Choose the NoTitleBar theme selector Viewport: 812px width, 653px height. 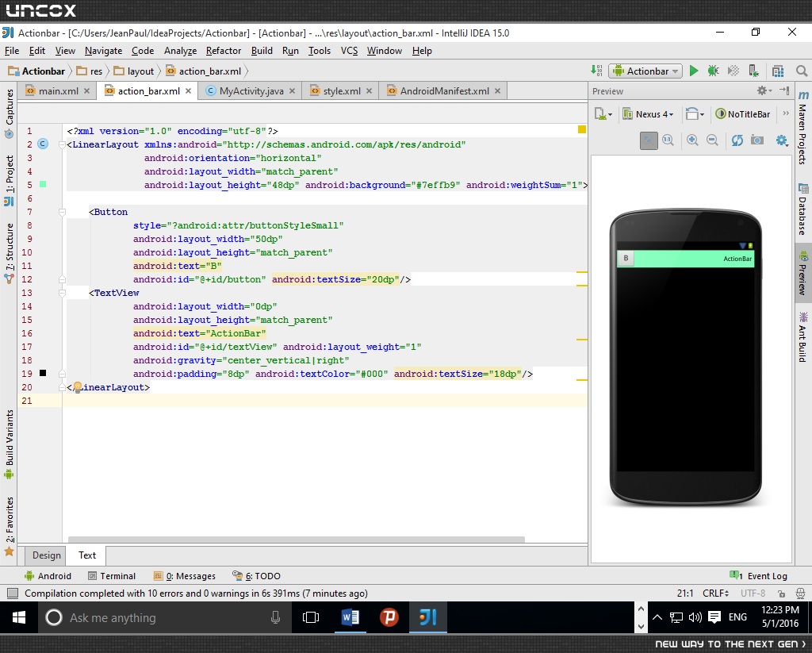pyautogui.click(x=742, y=114)
